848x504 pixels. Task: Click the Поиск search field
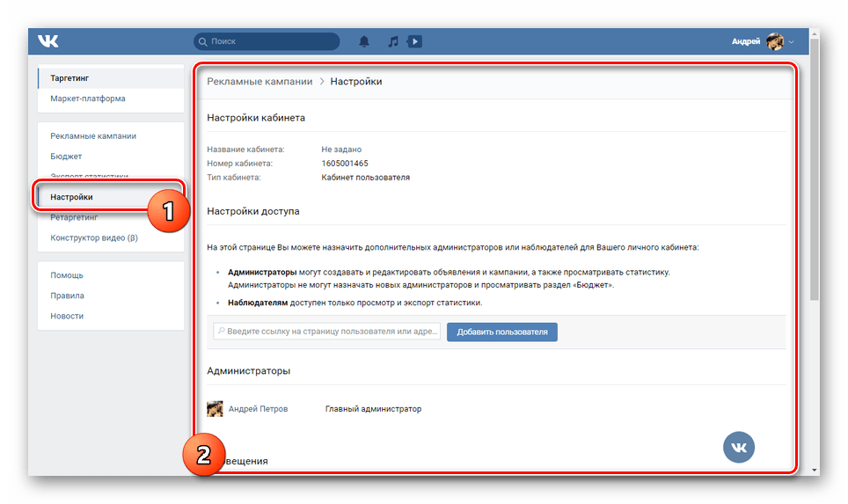(x=267, y=41)
